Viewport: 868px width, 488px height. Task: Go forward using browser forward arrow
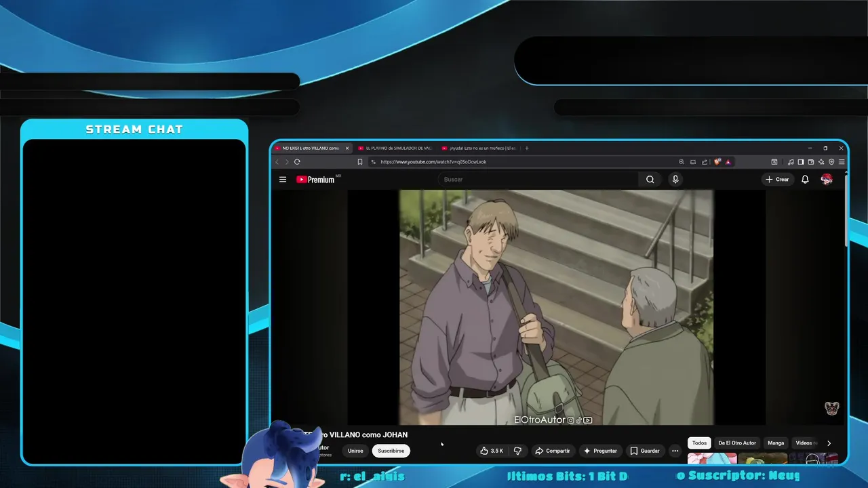[286, 162]
